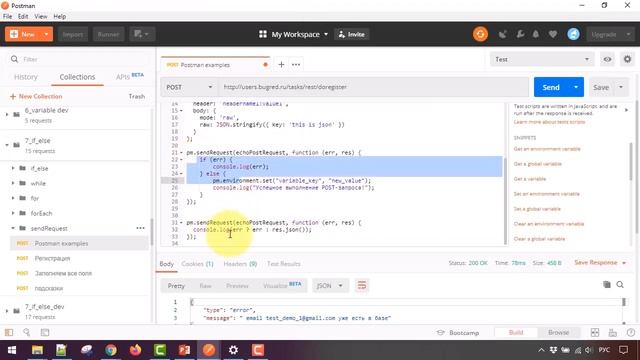Image resolution: width=640 pixels, height=360 pixels.
Task: Open the user avatar menu
Action: point(573,34)
